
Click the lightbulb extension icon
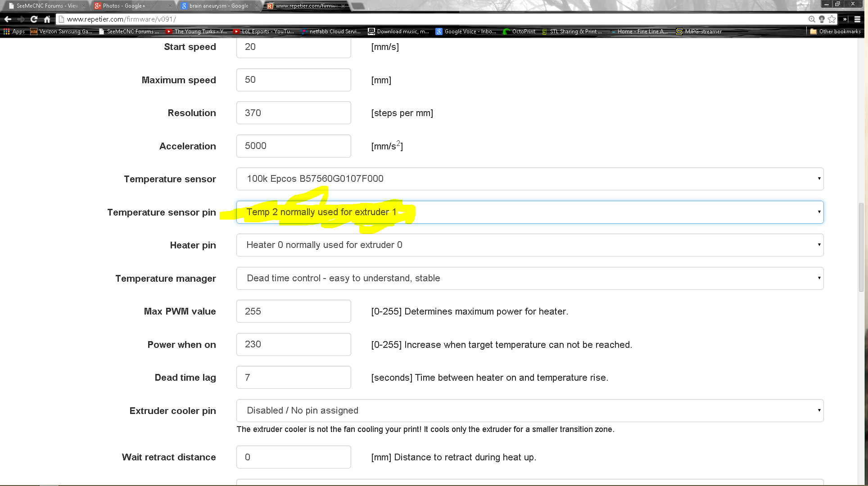click(822, 19)
